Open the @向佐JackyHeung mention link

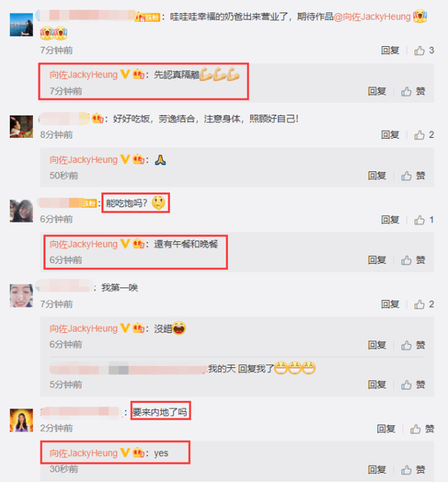(372, 17)
